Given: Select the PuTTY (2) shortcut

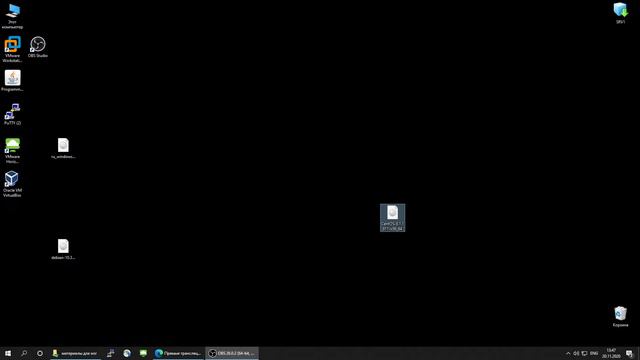Looking at the screenshot, I should coord(12,114).
